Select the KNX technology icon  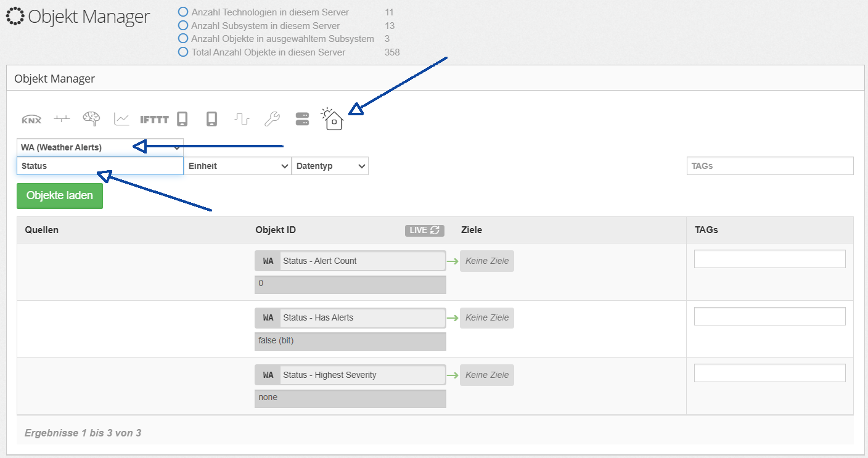pyautogui.click(x=31, y=120)
